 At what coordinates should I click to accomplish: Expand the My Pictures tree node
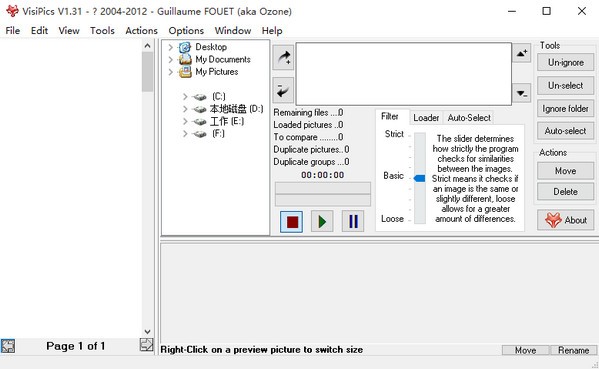[170, 72]
